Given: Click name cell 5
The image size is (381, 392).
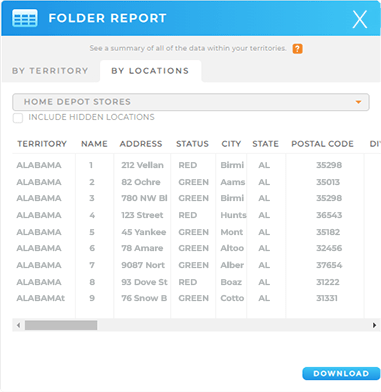Looking at the screenshot, I should [x=92, y=232].
